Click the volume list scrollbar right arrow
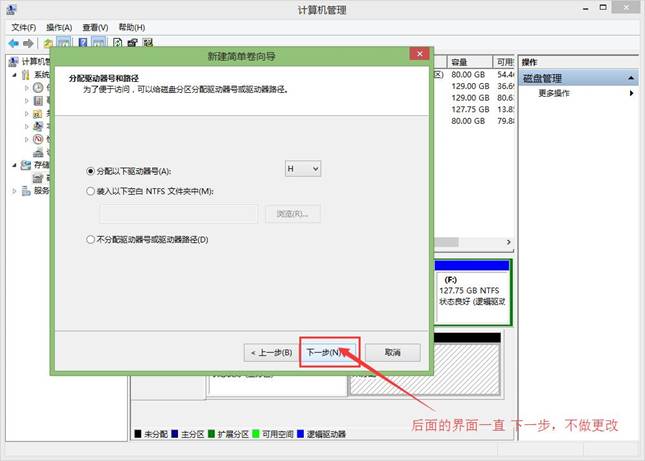The height and width of the screenshot is (461, 645). pos(508,242)
